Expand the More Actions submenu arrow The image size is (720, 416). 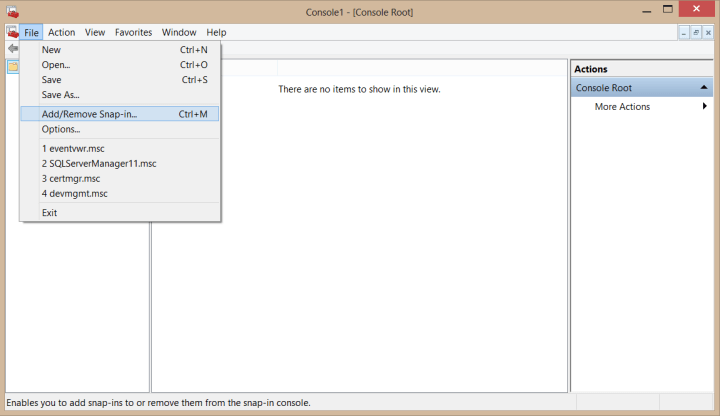[x=705, y=107]
